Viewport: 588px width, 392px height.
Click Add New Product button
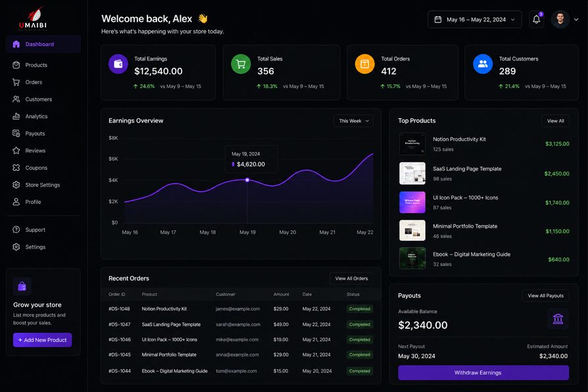click(x=42, y=340)
